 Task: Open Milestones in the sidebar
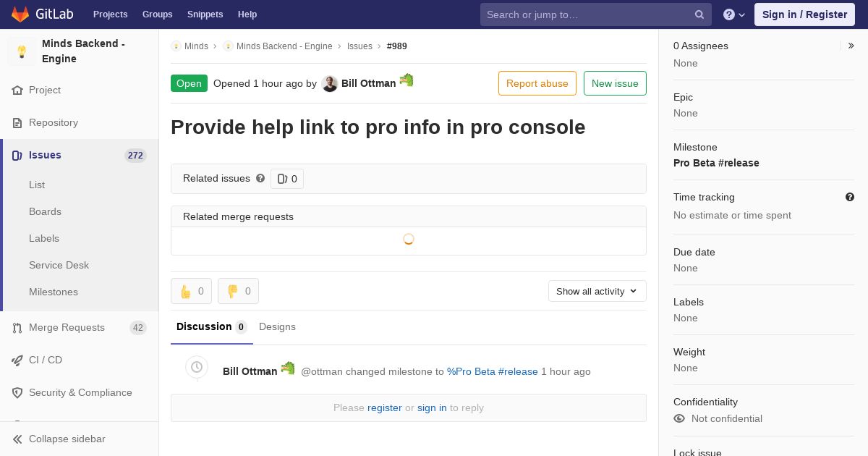pos(54,292)
